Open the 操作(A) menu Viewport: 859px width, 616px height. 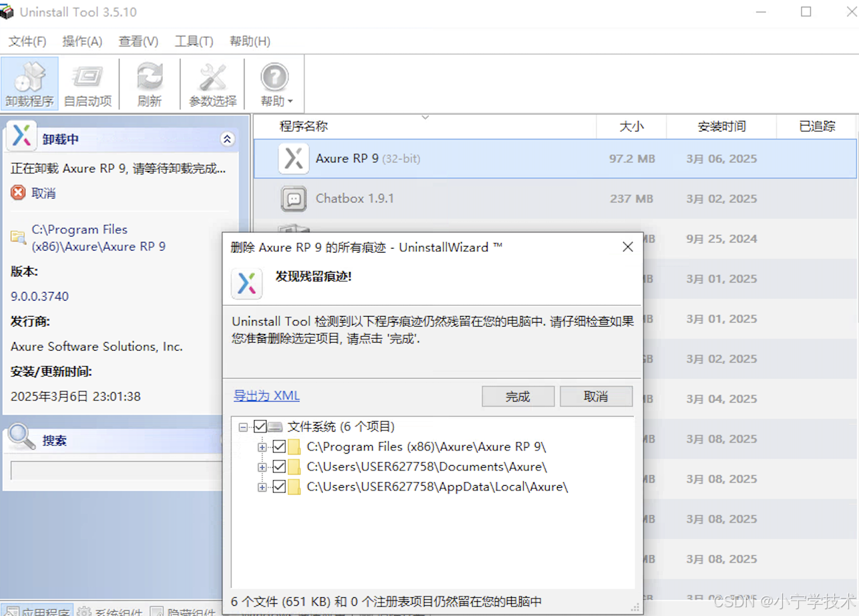(x=82, y=41)
